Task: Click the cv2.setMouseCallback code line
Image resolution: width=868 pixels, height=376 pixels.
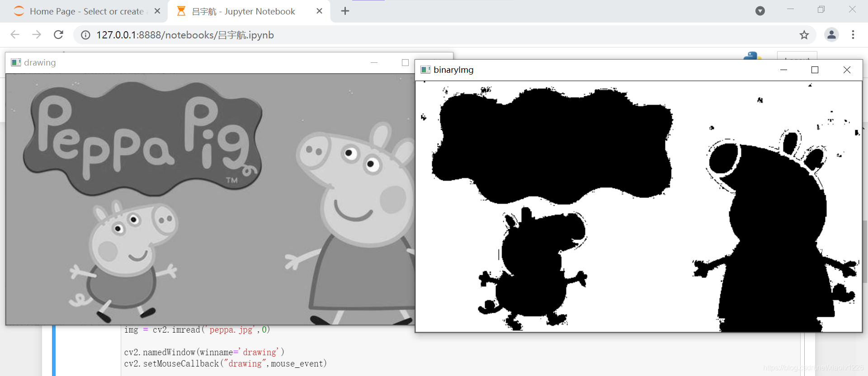Action: click(x=225, y=363)
